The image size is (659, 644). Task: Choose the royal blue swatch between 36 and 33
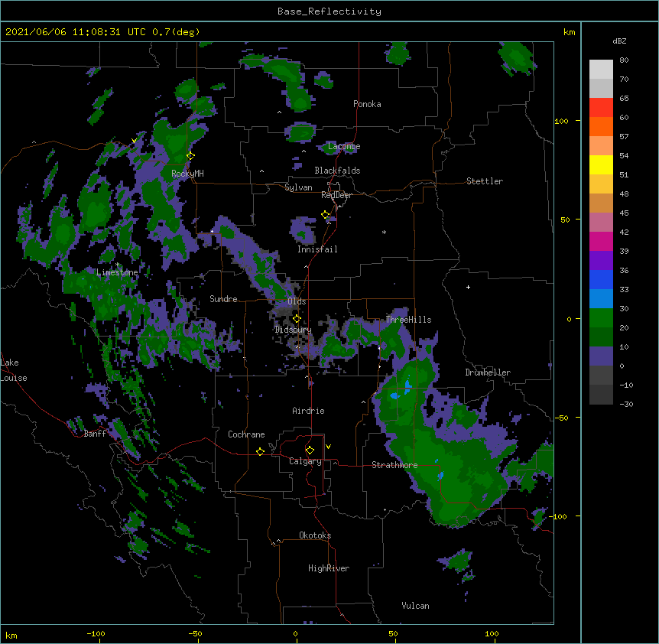(x=601, y=279)
